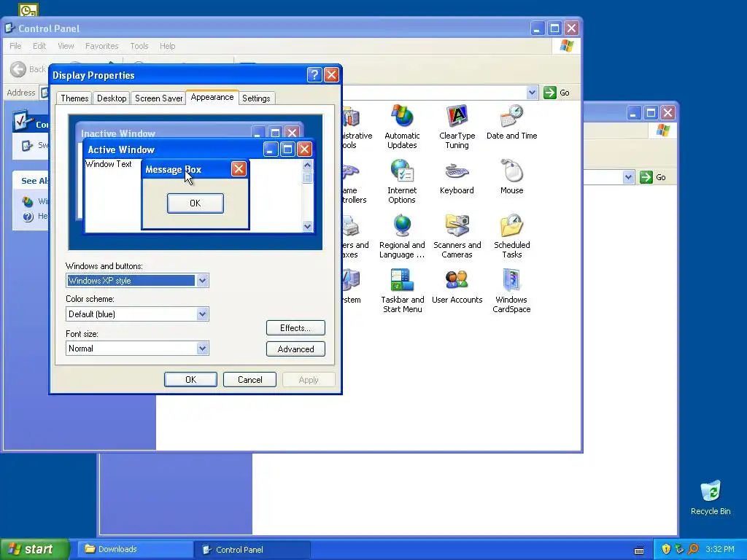This screenshot has width=747, height=560.
Task: Maximize the Control Panel window
Action: point(554,28)
